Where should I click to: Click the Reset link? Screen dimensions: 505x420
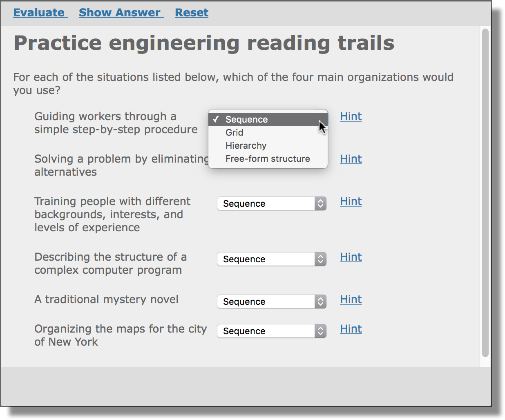click(192, 13)
